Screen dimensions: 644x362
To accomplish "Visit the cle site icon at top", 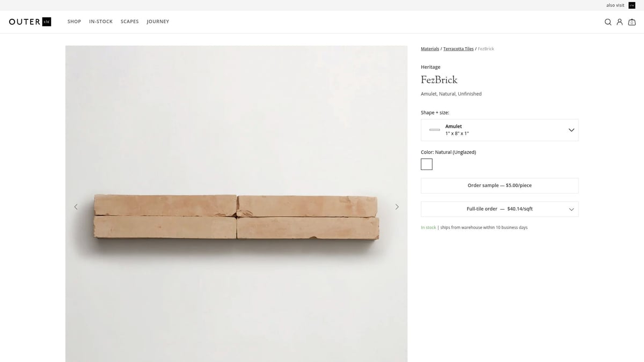I will (x=632, y=5).
